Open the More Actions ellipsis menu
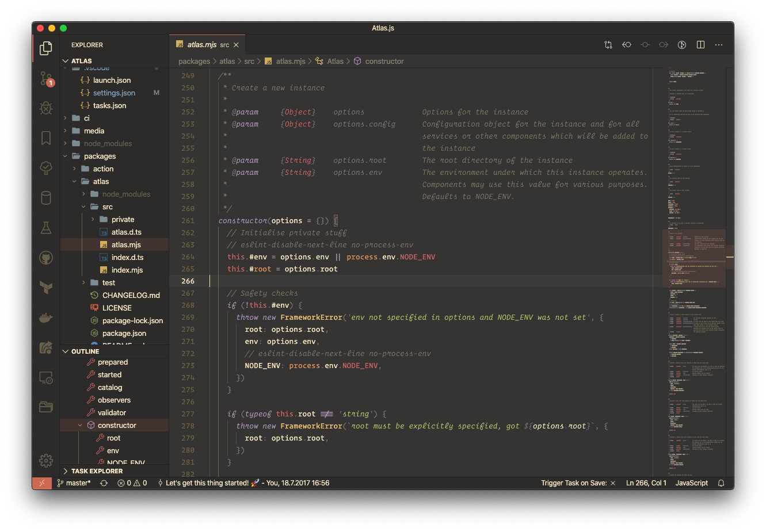This screenshot has width=766, height=532. click(x=719, y=45)
